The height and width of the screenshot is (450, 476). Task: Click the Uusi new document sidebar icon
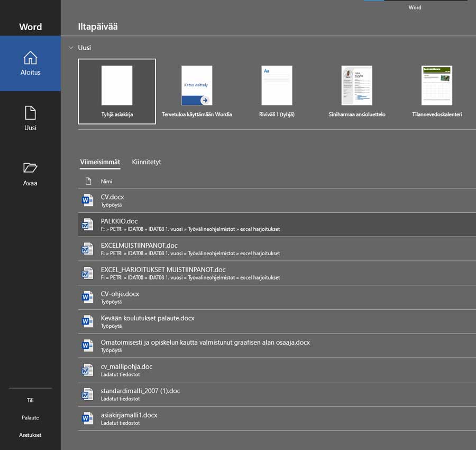30,113
